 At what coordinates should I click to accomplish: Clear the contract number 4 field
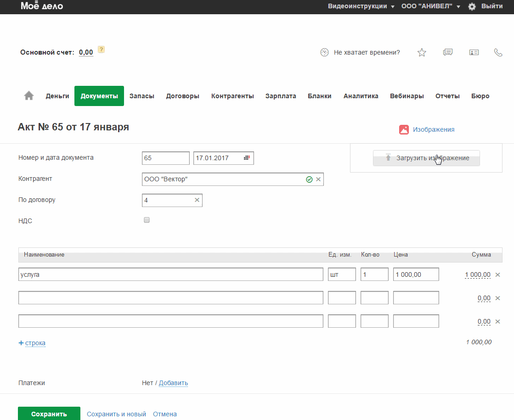[197, 200]
